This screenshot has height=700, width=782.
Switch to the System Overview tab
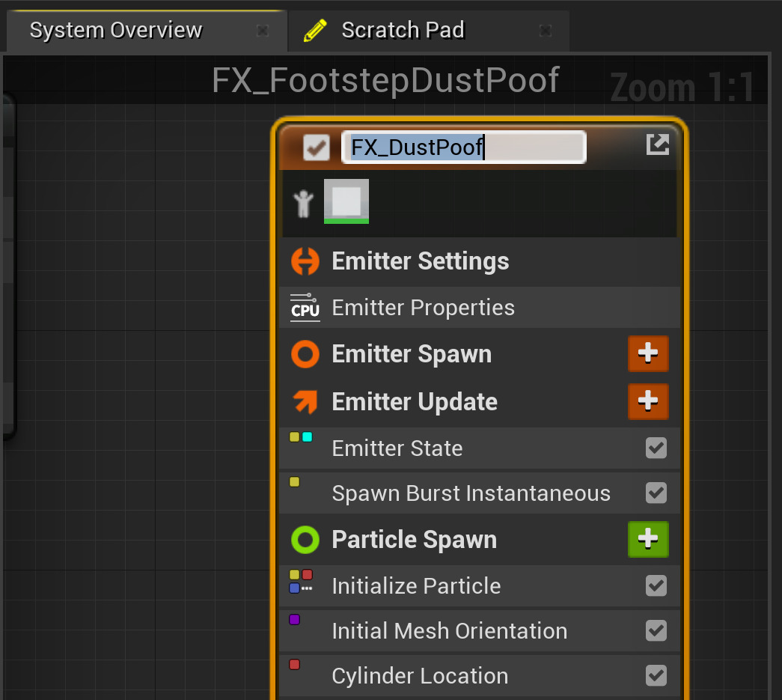pyautogui.click(x=116, y=31)
